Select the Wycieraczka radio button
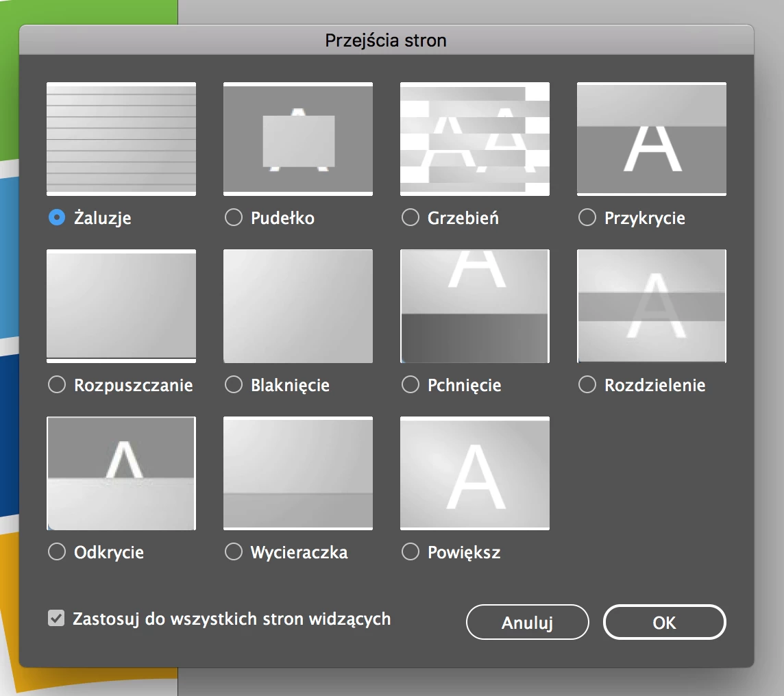 tap(234, 551)
